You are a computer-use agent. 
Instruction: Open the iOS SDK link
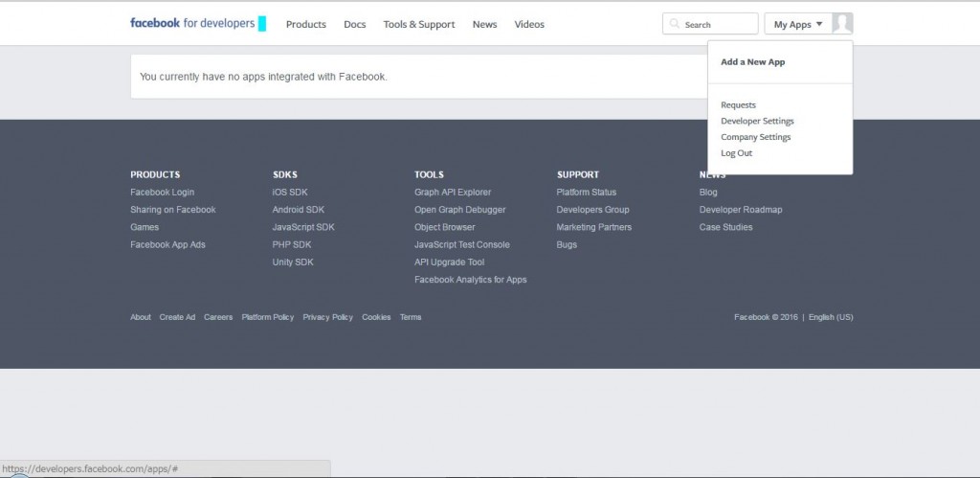point(290,193)
